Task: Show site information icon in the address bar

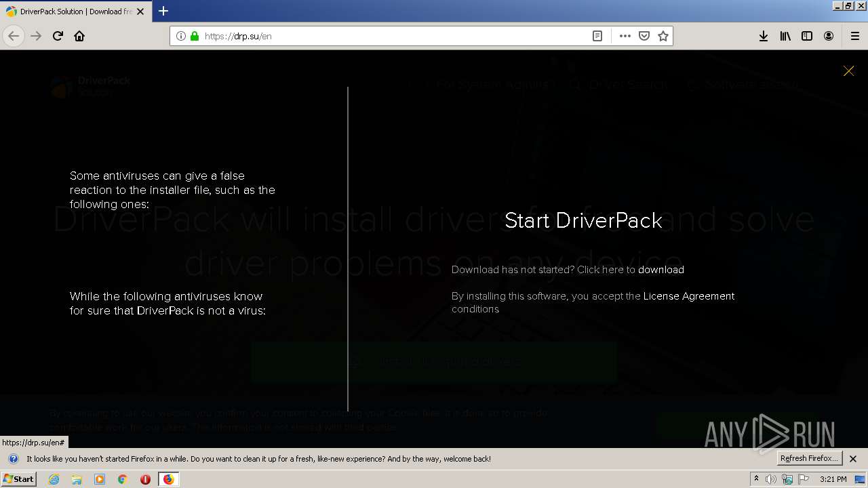Action: pos(181,36)
